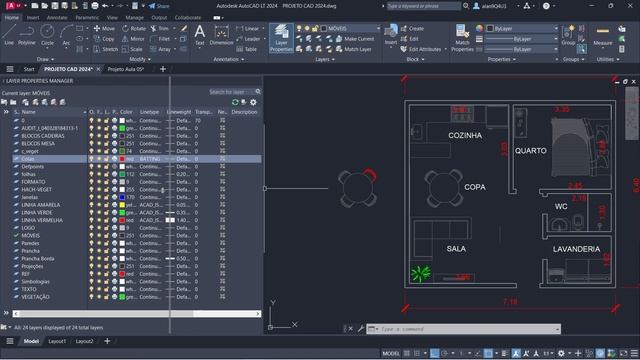This screenshot has width=640, height=360.
Task: Toggle plot icon for Defpoints layer
Action: tap(114, 167)
